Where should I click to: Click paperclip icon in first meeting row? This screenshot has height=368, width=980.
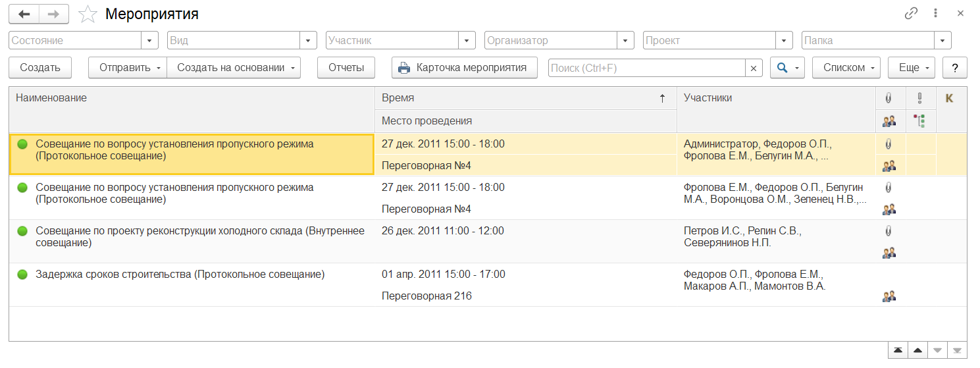pyautogui.click(x=889, y=144)
